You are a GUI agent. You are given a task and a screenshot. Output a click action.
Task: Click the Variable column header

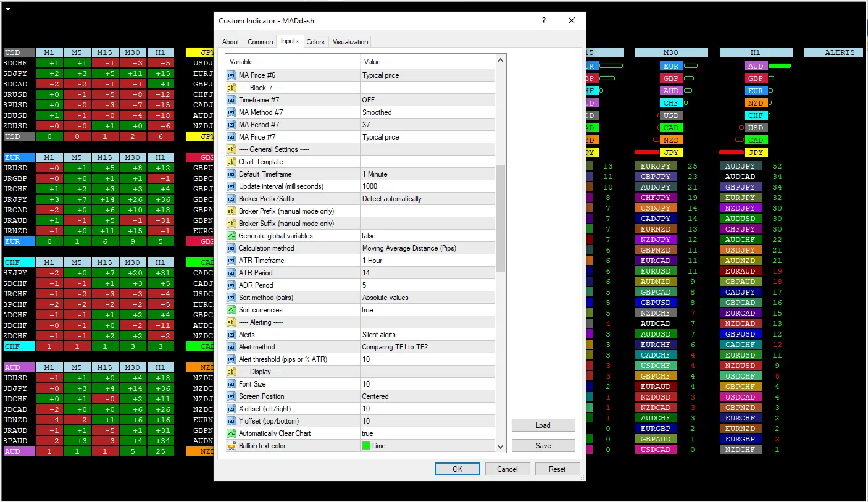pyautogui.click(x=293, y=62)
